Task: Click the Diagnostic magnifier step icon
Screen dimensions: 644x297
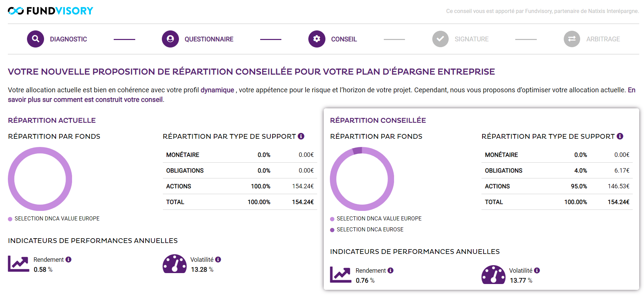Action: tap(36, 39)
